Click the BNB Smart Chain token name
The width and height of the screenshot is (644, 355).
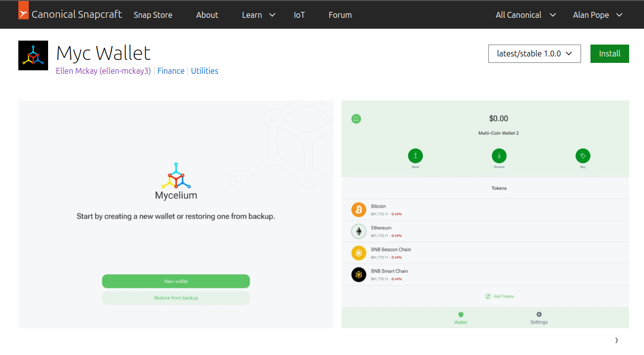pyautogui.click(x=390, y=271)
